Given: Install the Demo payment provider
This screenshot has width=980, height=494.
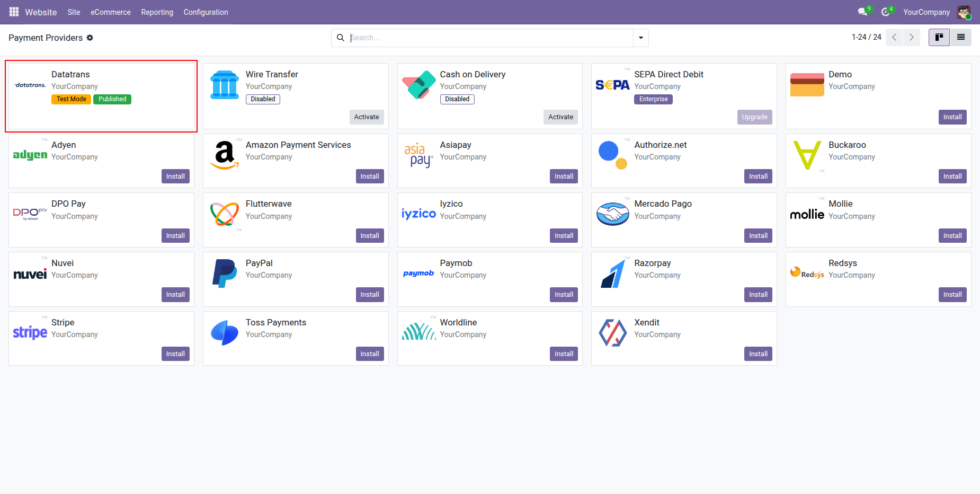Looking at the screenshot, I should [952, 117].
